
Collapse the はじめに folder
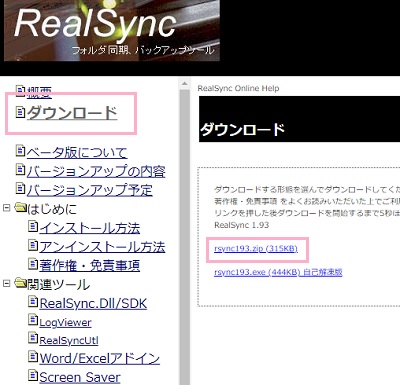pos(6,208)
